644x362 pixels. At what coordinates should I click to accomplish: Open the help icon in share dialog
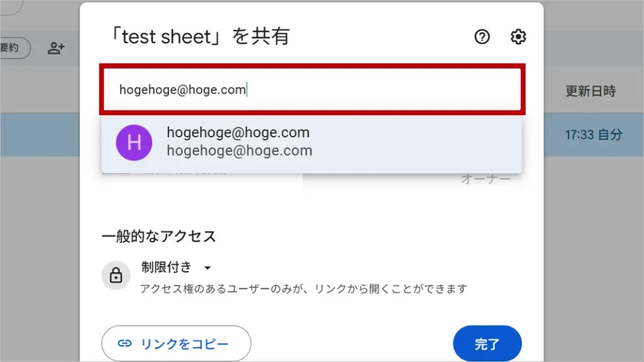tap(482, 37)
